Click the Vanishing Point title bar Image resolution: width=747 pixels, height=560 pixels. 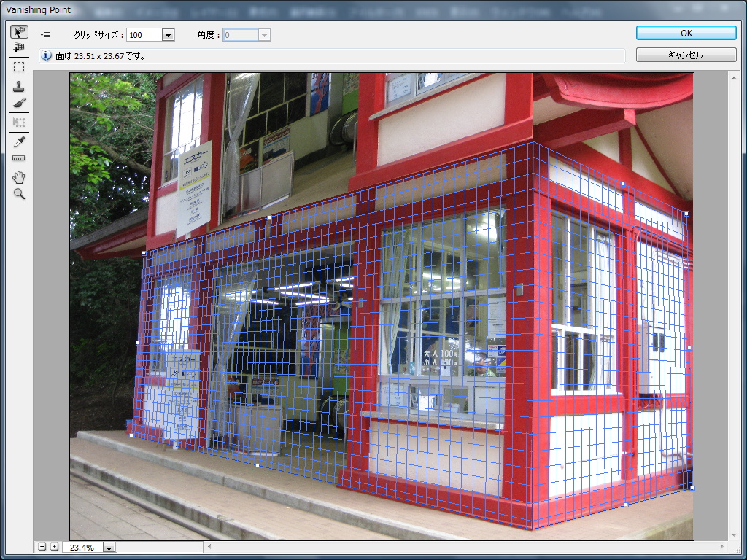[x=373, y=9]
